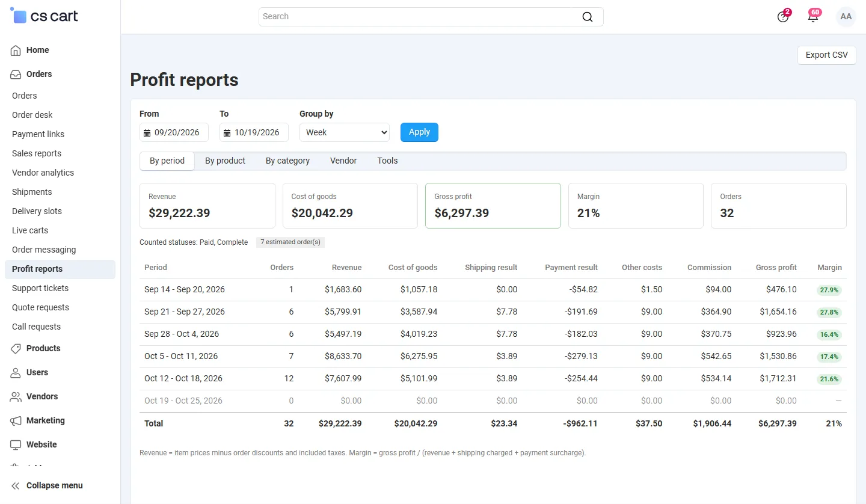866x504 pixels.
Task: Click the Users person icon
Action: tap(16, 373)
